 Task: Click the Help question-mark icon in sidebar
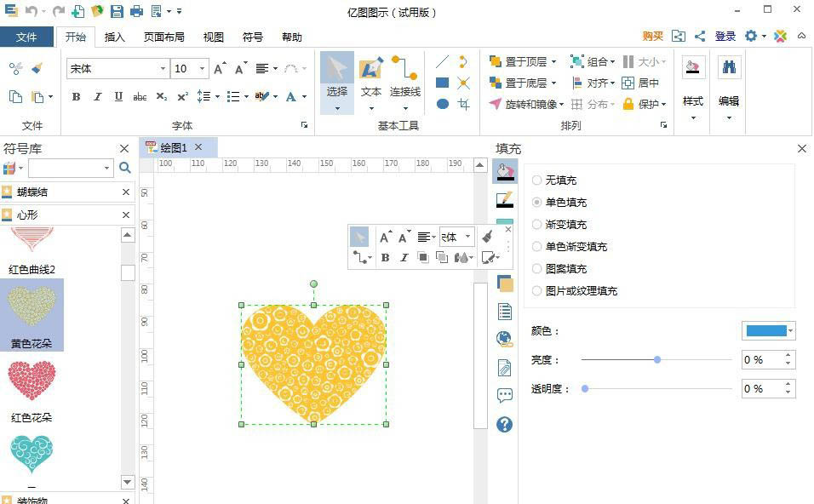tap(504, 426)
